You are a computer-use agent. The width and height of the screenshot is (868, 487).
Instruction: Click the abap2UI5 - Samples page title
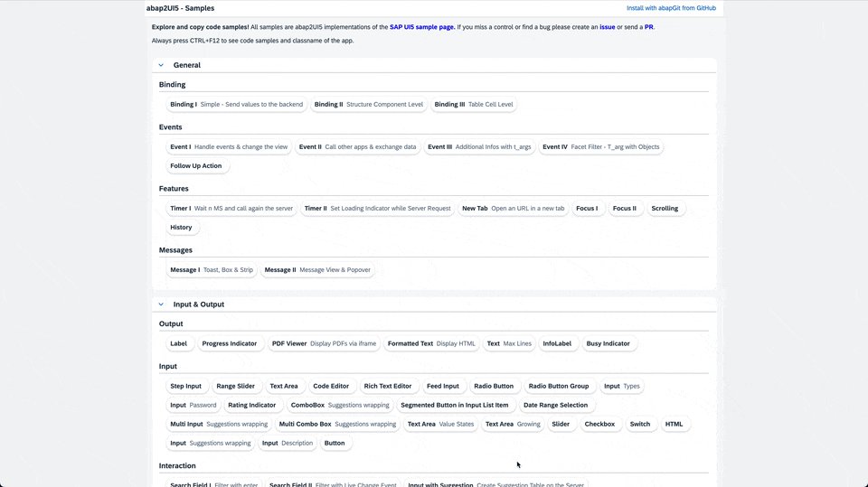pos(181,8)
